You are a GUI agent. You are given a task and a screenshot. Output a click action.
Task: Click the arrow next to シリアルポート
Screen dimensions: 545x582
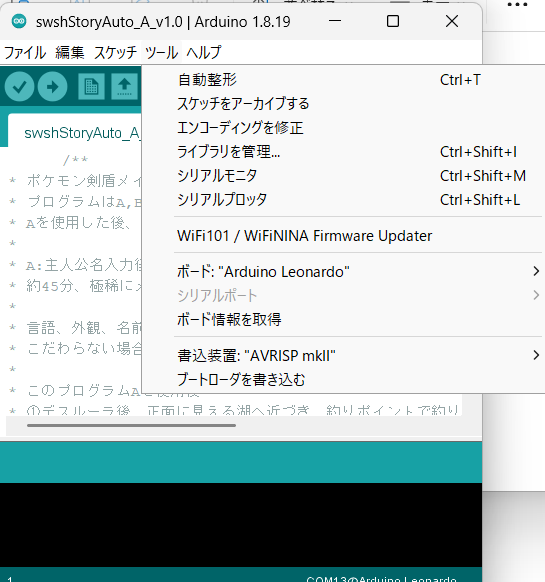click(536, 295)
